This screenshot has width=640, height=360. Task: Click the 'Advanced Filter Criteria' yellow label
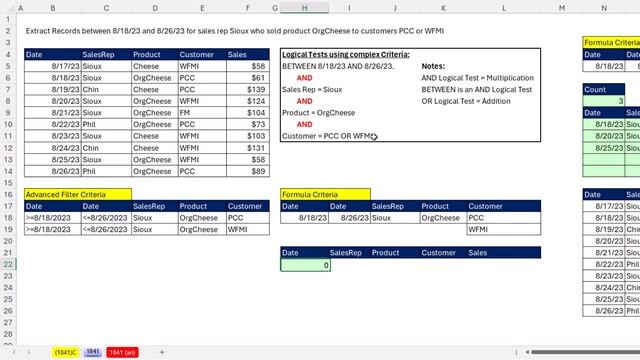[78, 195]
